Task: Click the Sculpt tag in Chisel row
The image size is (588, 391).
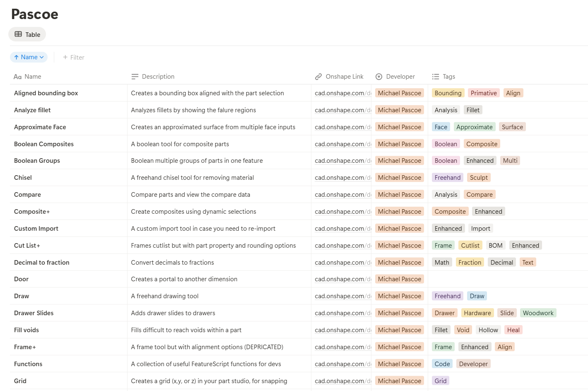Action: click(x=479, y=178)
